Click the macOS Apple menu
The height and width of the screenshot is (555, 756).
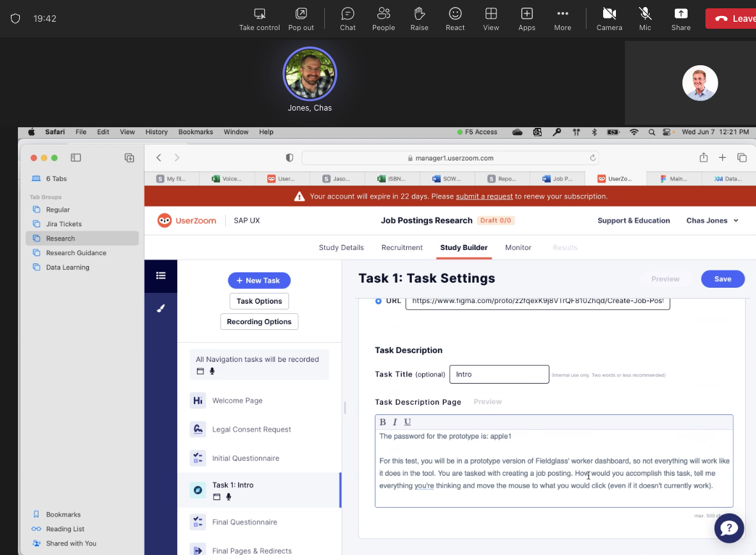pyautogui.click(x=31, y=132)
